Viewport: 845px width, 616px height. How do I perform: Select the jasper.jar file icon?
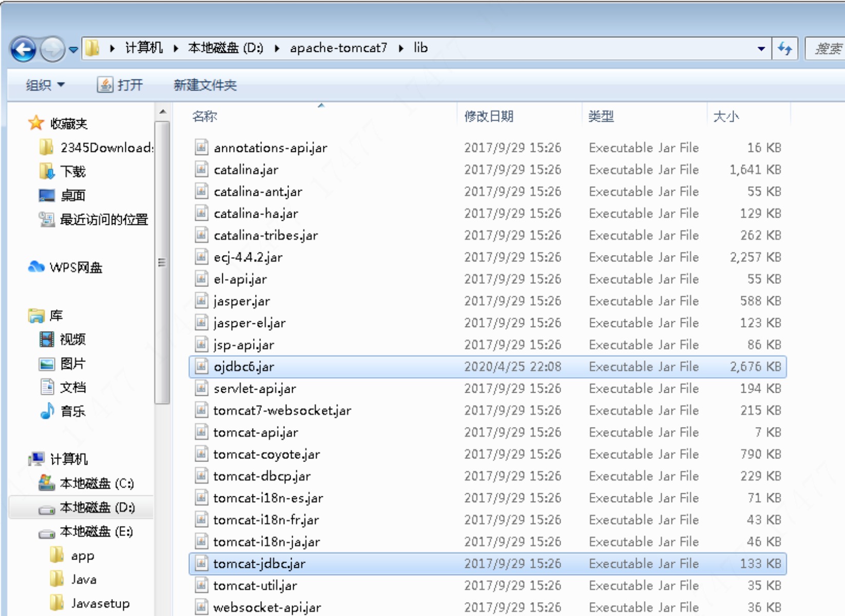pyautogui.click(x=201, y=301)
